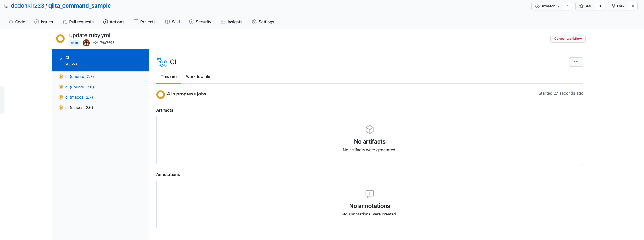The height and width of the screenshot is (240, 644).
Task: Open job ci (ubuntu, 2.6)
Action: point(80,87)
